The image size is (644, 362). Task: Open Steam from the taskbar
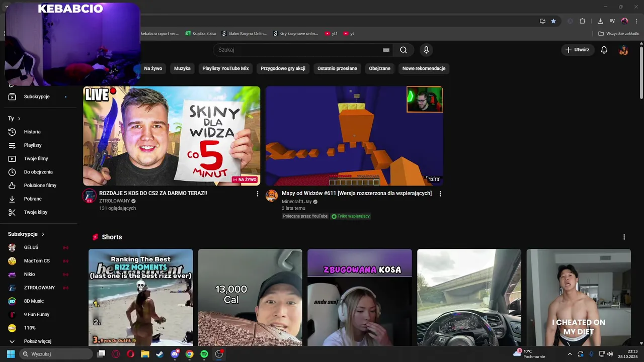tap(160, 354)
